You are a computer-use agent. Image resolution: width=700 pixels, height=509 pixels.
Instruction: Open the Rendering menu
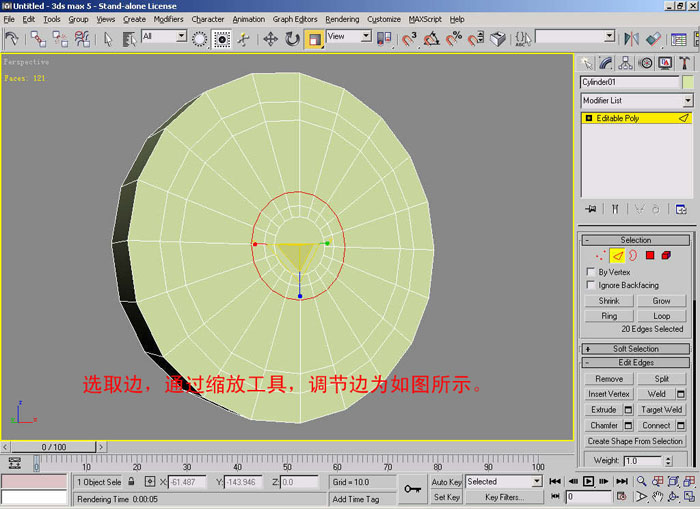click(x=342, y=19)
